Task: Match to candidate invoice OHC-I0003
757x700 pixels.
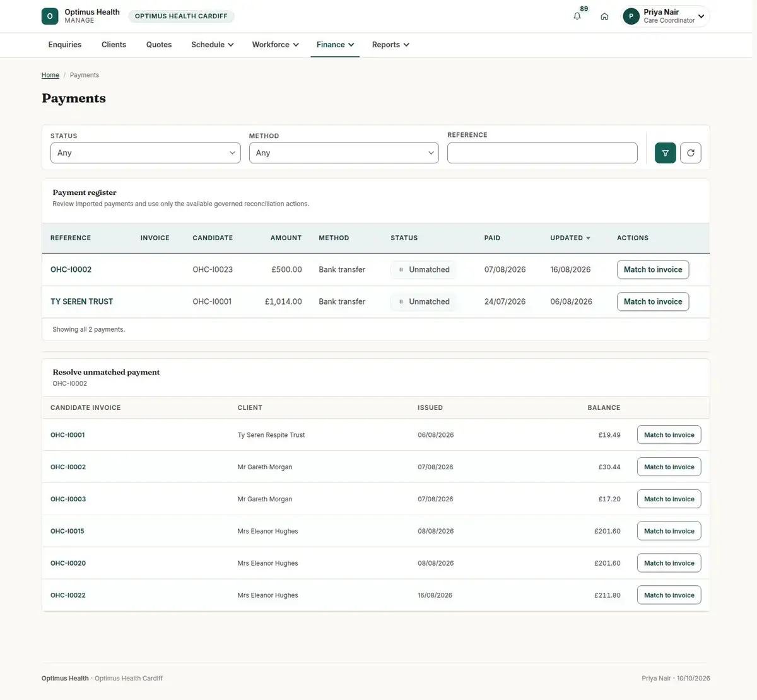Action: coord(669,499)
